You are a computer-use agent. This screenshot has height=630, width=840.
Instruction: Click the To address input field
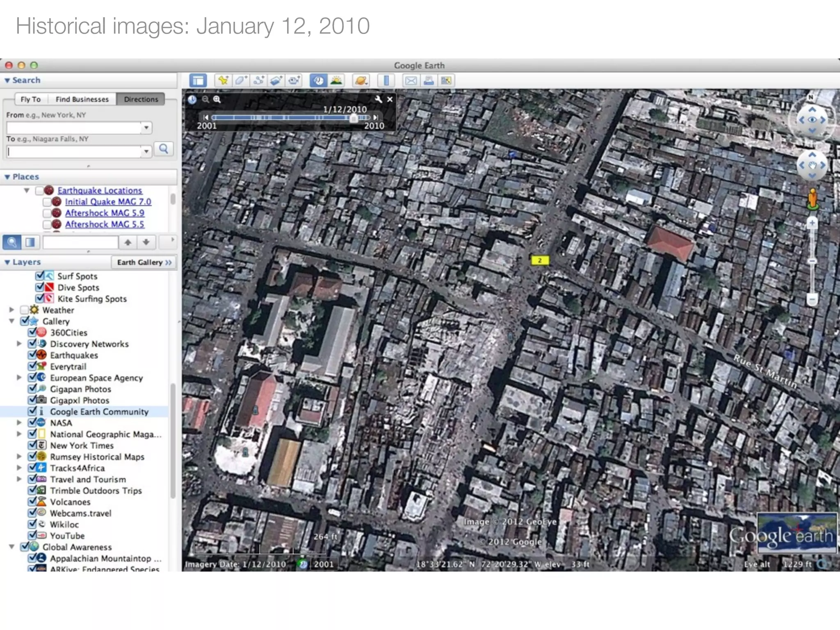tap(74, 152)
